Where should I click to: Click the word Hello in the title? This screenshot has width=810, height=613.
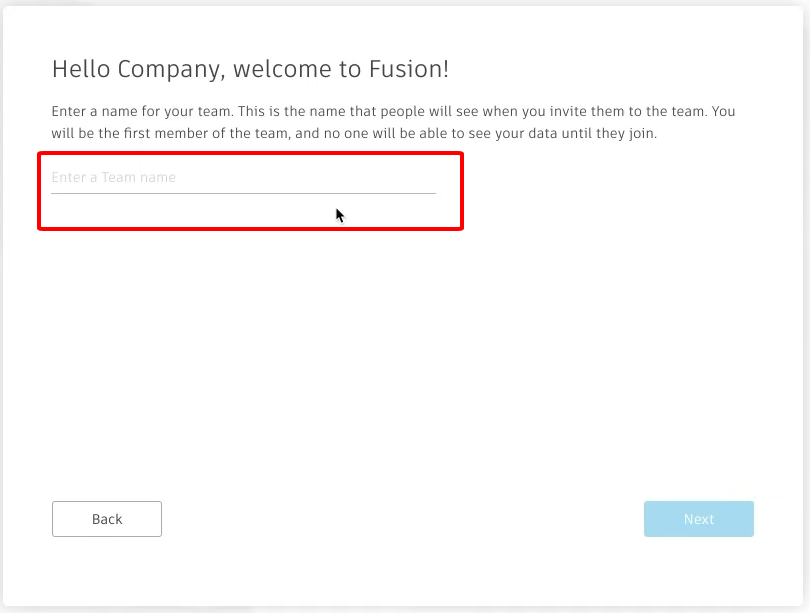(81, 69)
